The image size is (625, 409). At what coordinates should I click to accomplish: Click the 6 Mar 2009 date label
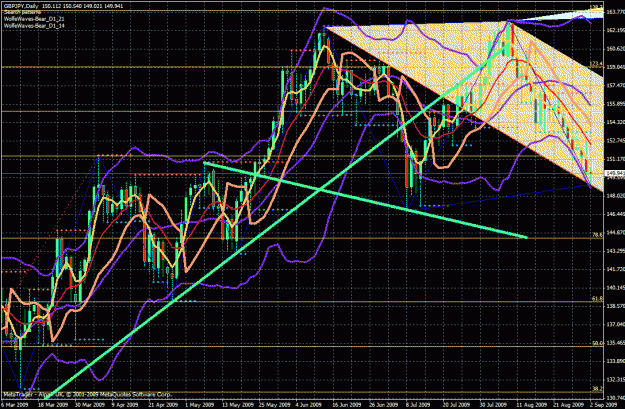coord(13,405)
